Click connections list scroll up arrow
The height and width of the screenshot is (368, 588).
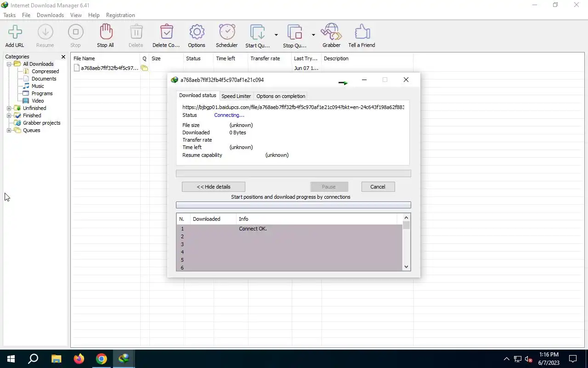(406, 218)
